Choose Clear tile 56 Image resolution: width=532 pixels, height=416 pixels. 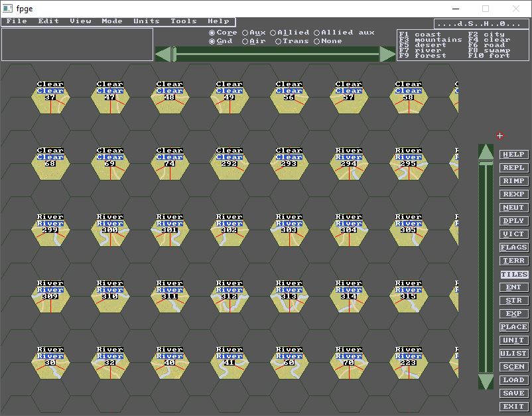tap(289, 98)
